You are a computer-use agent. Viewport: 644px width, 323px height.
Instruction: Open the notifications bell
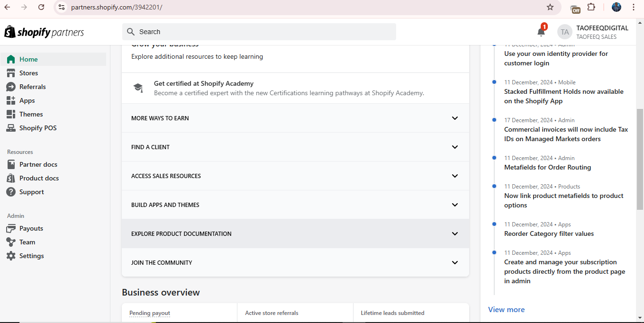[x=541, y=32]
